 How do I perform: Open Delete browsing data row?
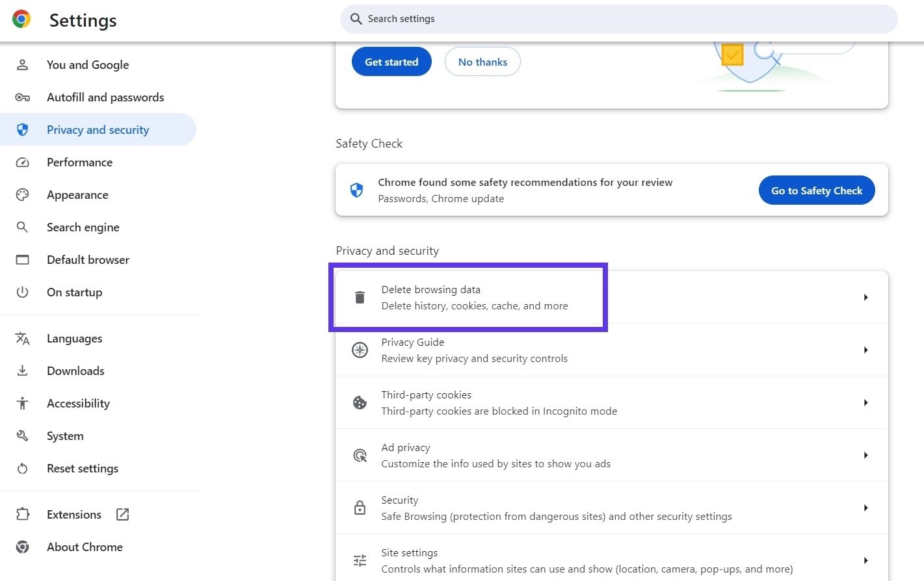(612, 297)
